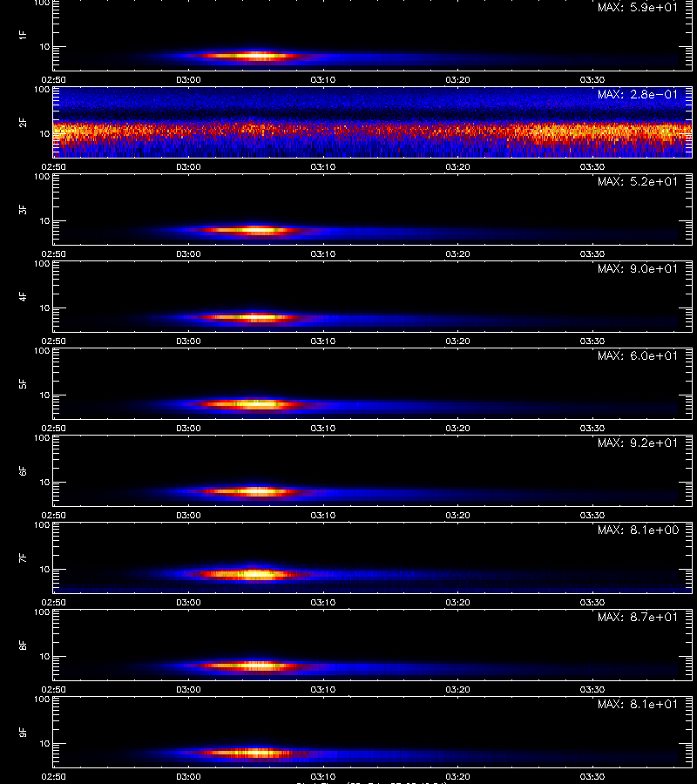697x784 pixels.
Task: Click the 7F panel label
Action: [23, 558]
